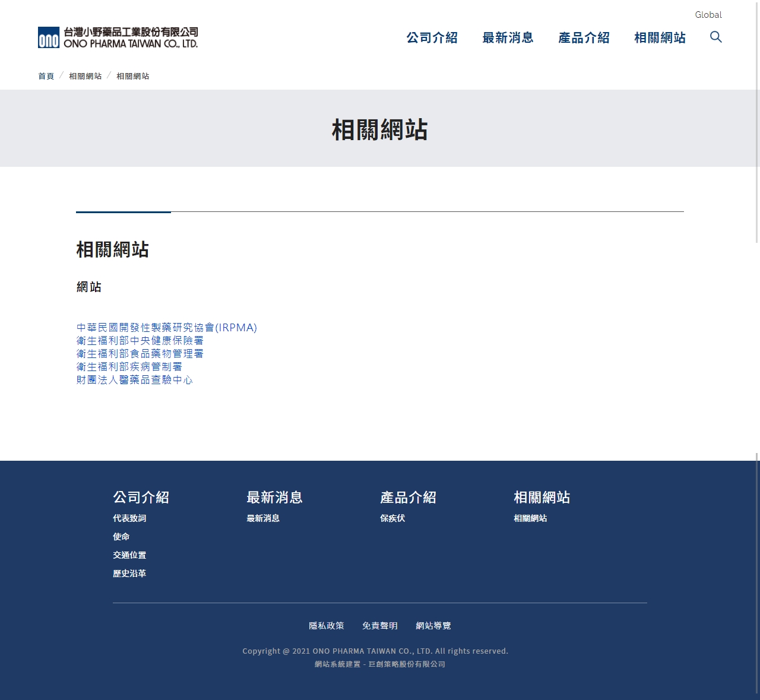This screenshot has width=760, height=700.
Task: Open 歷史沿革 in the footer
Action: [129, 574]
